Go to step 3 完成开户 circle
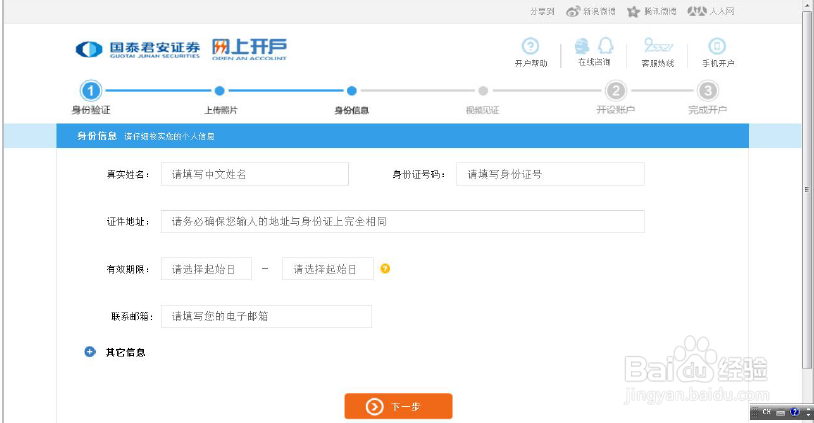This screenshot has width=814, height=423. tap(708, 91)
